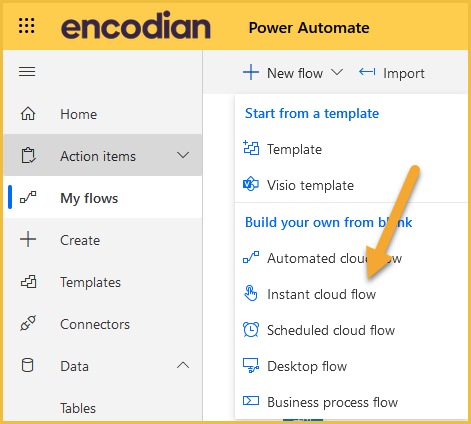The width and height of the screenshot is (471, 424).
Task: Click the Action items clipboard icon
Action: click(x=28, y=155)
